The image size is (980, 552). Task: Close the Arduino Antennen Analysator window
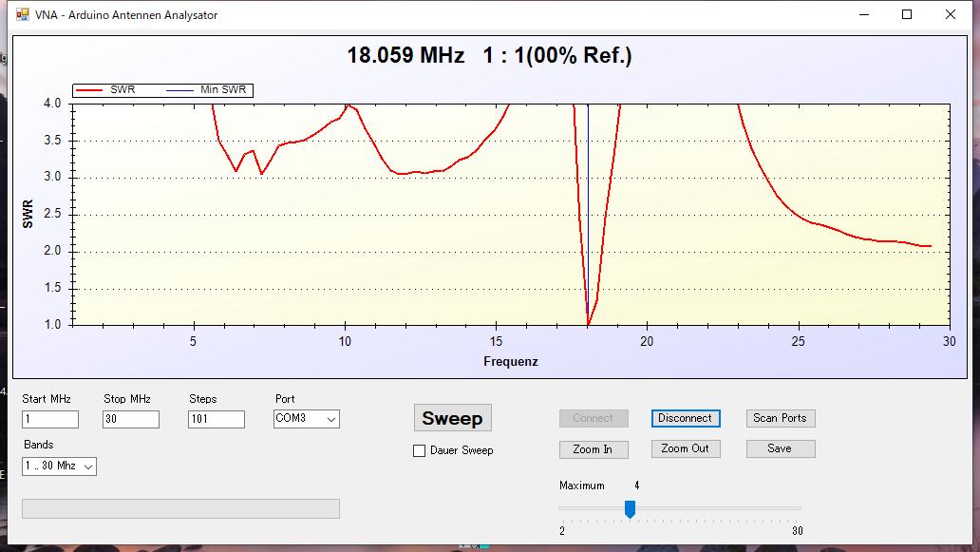pyautogui.click(x=951, y=14)
